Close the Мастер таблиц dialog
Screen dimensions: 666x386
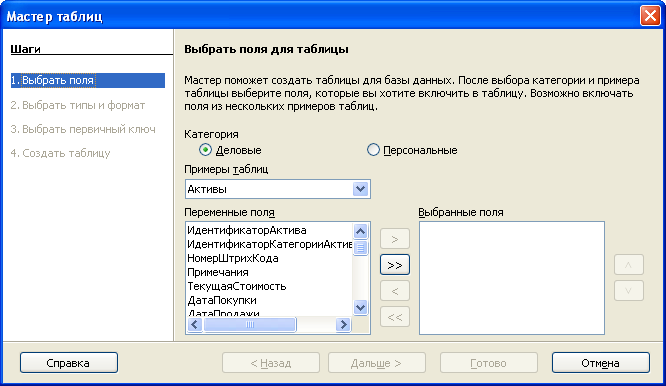pos(650,16)
